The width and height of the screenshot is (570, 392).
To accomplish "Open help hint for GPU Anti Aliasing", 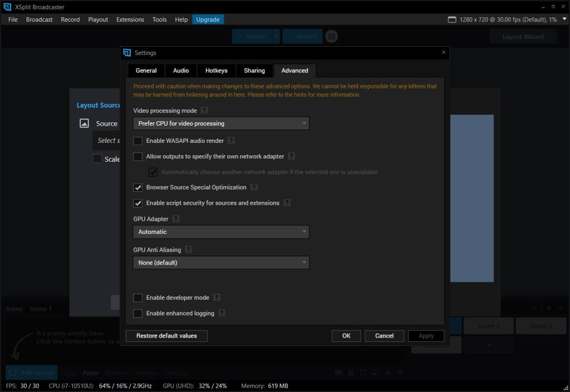I will tap(188, 250).
